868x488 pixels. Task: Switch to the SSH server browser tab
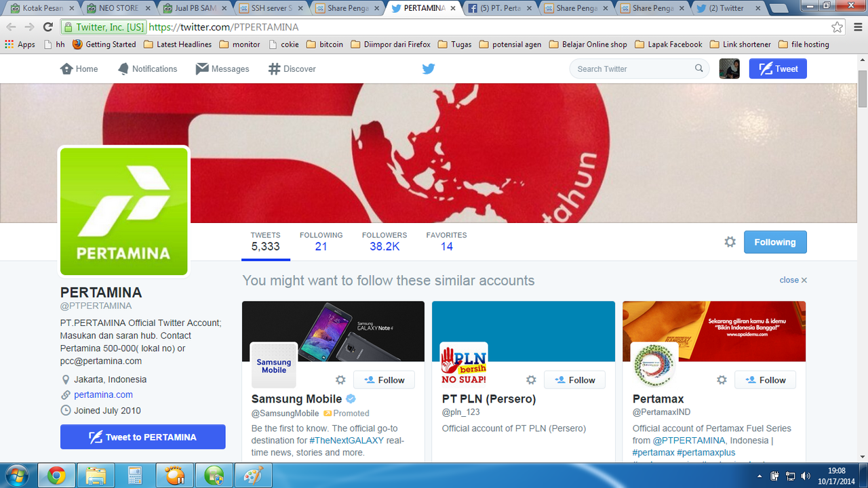point(272,8)
